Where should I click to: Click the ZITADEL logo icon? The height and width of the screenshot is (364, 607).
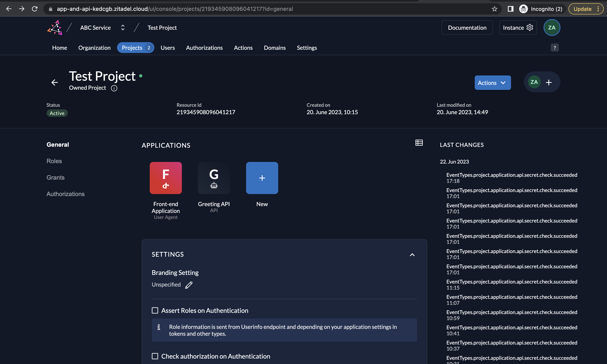(x=55, y=28)
